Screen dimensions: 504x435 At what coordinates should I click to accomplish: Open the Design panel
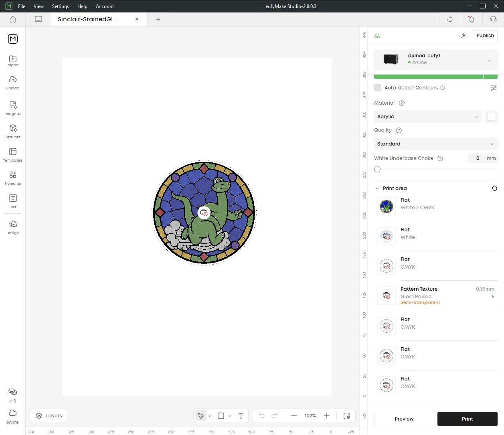pyautogui.click(x=12, y=227)
